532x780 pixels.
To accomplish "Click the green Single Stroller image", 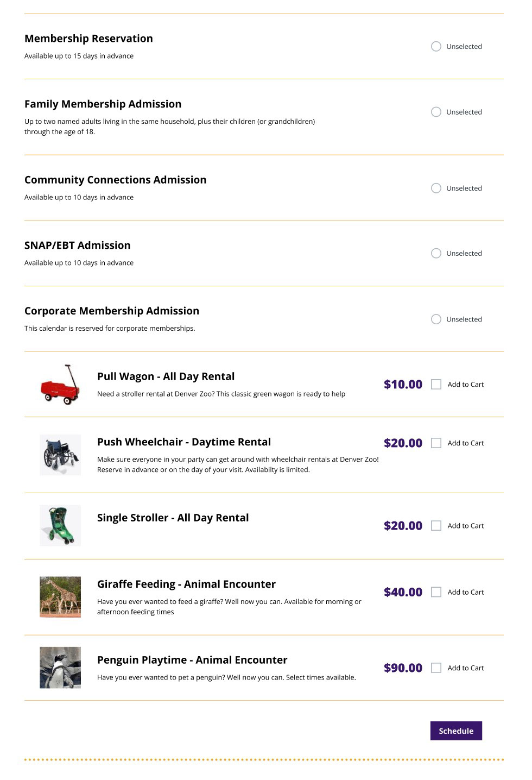I will 60,526.
